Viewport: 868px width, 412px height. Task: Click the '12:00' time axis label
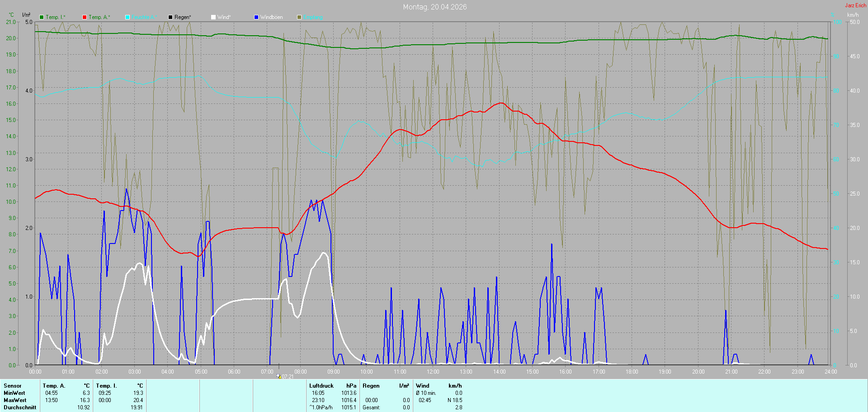pos(433,372)
